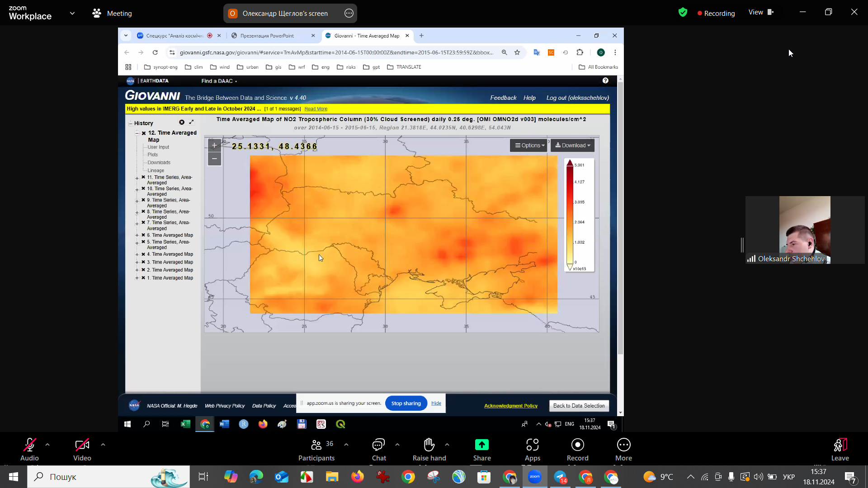The image size is (868, 488).
Task: Open the shared screen options menu
Action: tap(349, 13)
